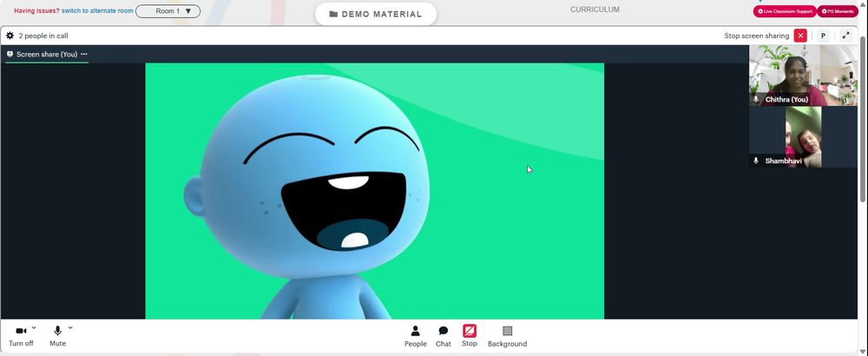Click the P button in call header
This screenshot has width=868, height=356.
click(x=823, y=36)
